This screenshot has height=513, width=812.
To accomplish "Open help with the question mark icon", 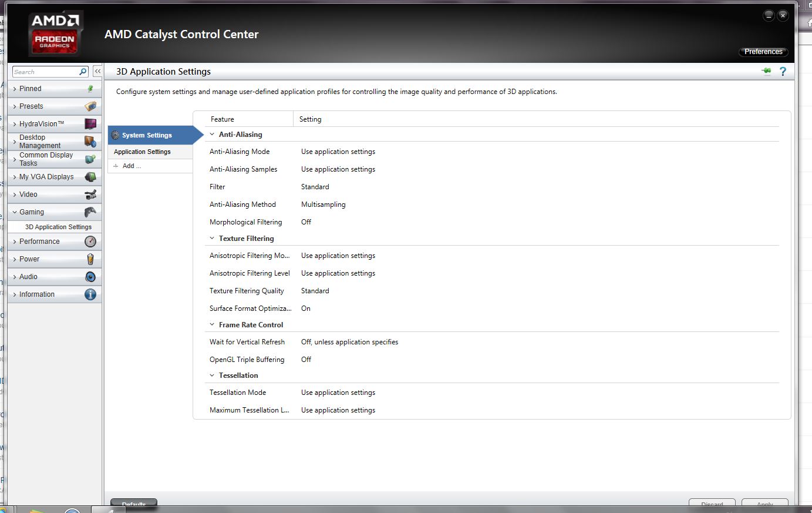I will tap(783, 71).
